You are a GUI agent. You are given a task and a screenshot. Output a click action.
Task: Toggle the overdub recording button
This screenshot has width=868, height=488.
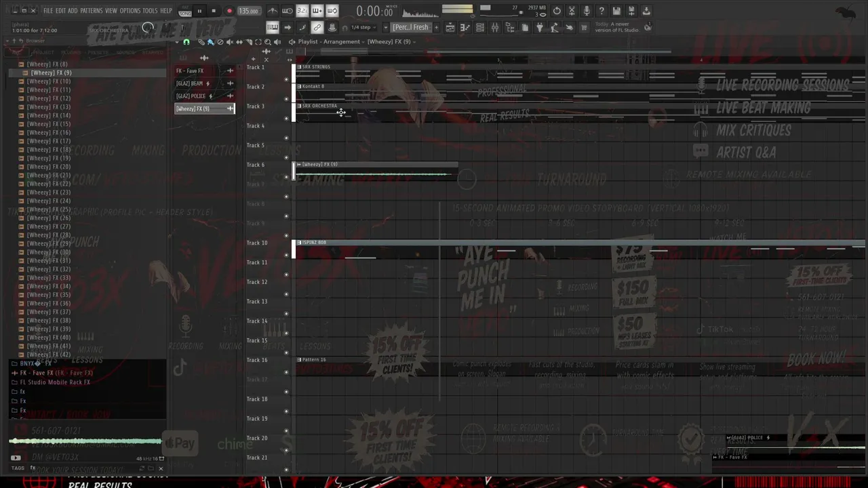click(x=317, y=11)
